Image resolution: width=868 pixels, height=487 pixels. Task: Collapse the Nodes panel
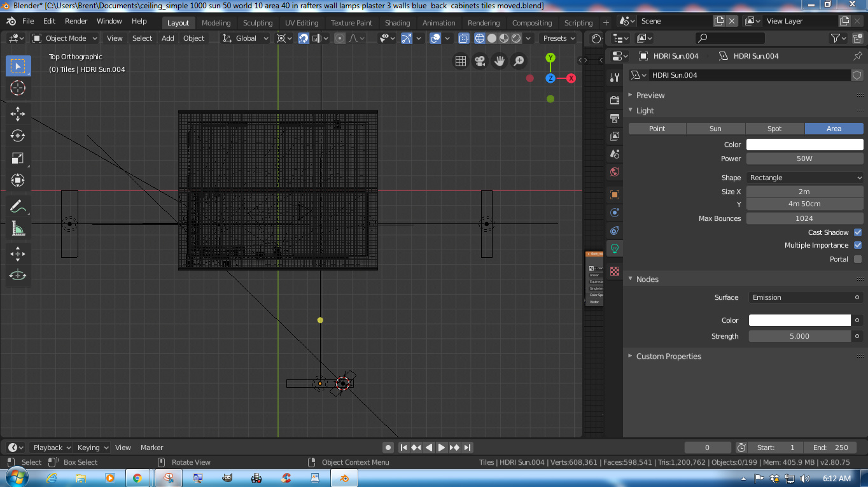pos(647,279)
